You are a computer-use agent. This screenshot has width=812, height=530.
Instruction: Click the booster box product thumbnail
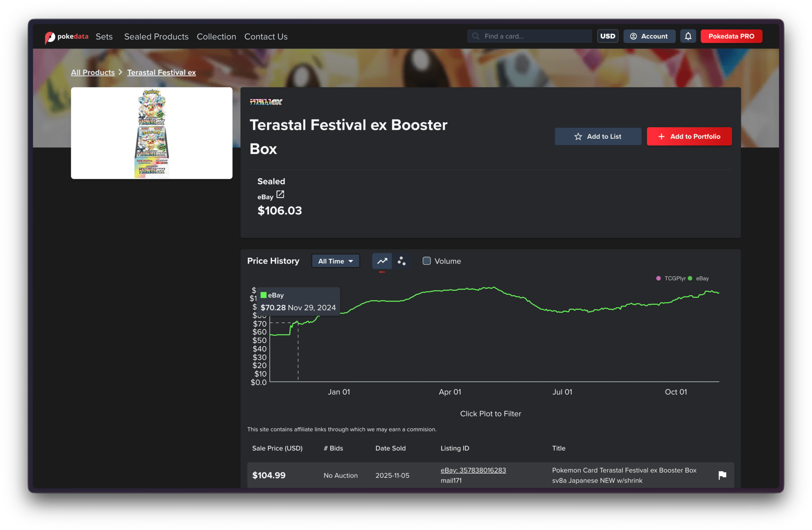(151, 133)
